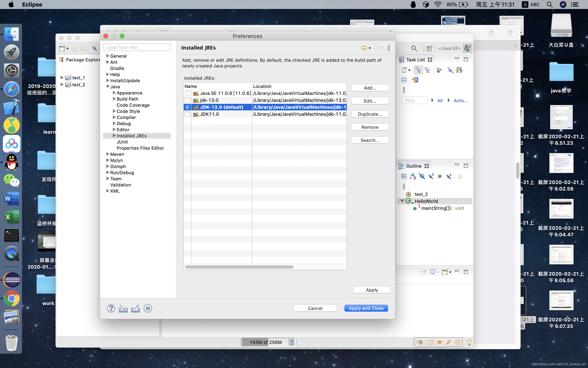Select main(String[]) in Outline
This screenshot has width=588, height=368.
[x=439, y=208]
